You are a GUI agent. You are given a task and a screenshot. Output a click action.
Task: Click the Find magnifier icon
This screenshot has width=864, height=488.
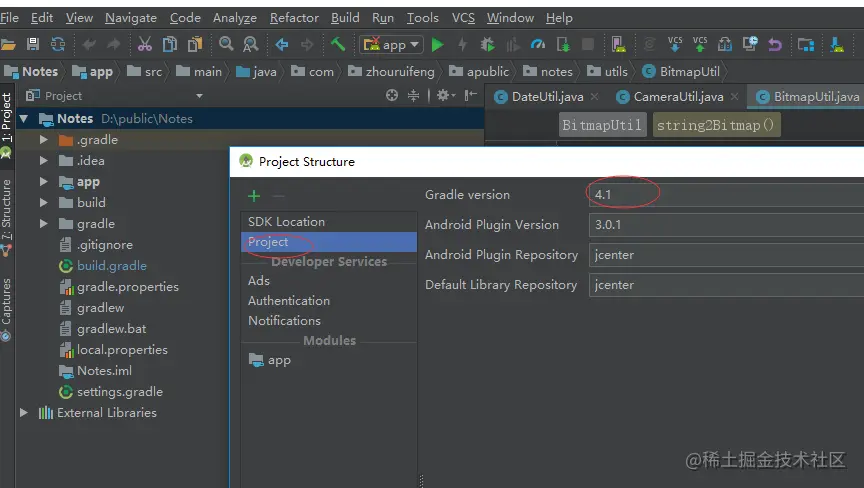coord(226,44)
